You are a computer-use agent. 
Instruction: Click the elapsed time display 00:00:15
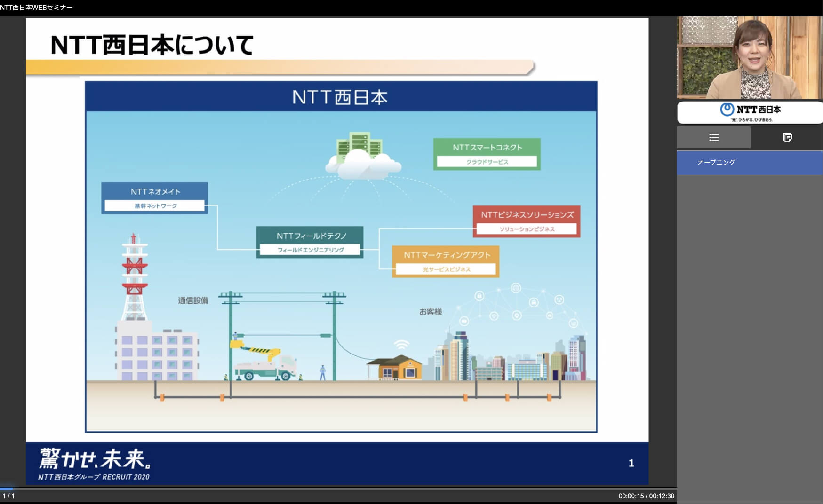click(x=631, y=496)
